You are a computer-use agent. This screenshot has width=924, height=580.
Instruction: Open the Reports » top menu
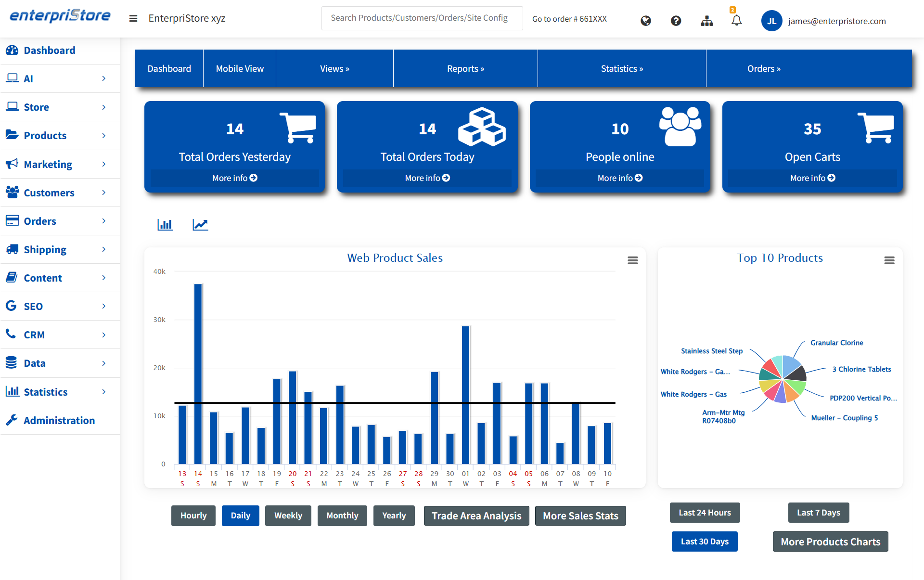465,68
